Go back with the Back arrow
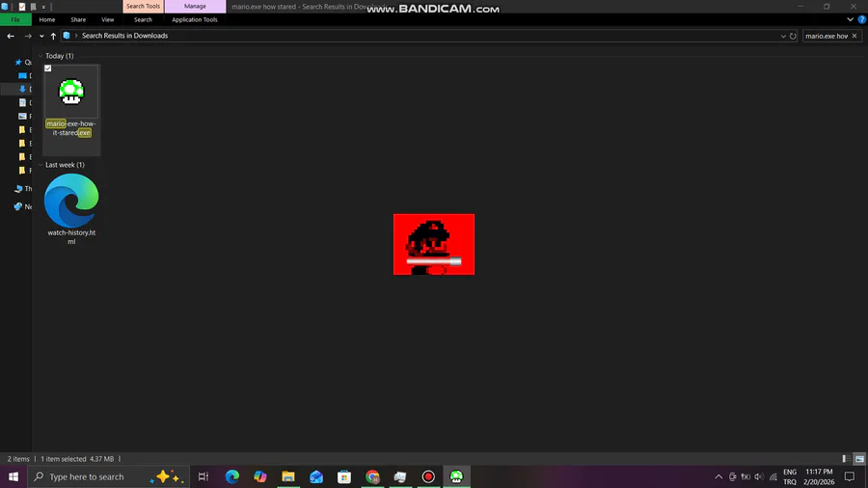Image resolution: width=868 pixels, height=488 pixels. tap(11, 36)
